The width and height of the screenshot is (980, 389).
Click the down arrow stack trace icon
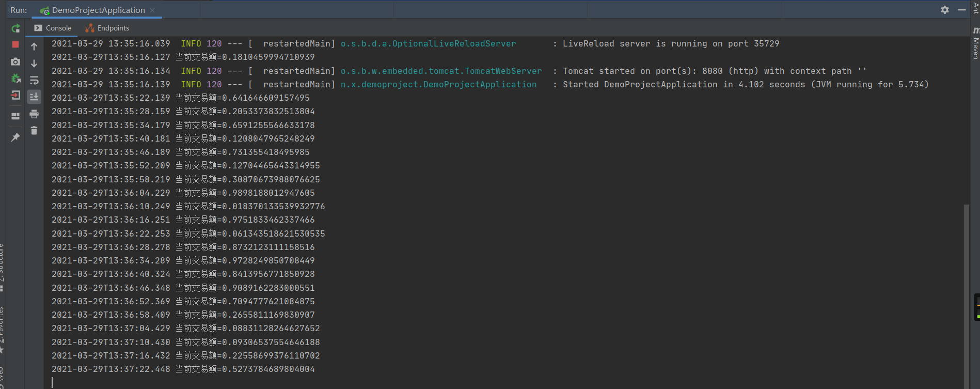pos(34,64)
